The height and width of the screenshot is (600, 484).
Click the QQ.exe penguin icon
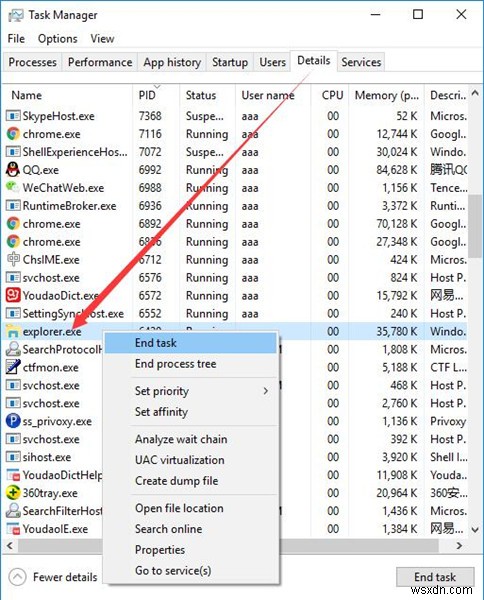pos(13,169)
